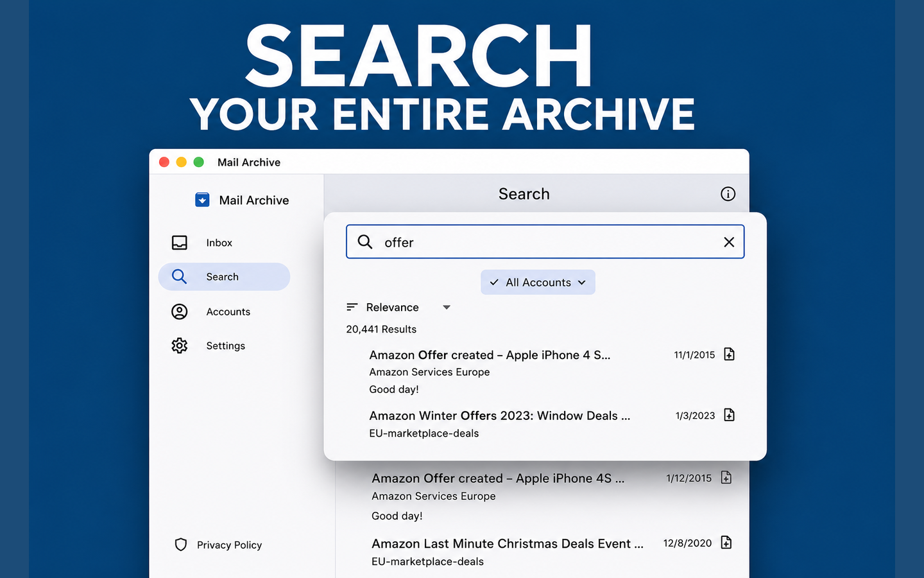This screenshot has height=578, width=924.
Task: Click 'Amazon Services Europe' under 1/12/2015 email
Action: 434,496
